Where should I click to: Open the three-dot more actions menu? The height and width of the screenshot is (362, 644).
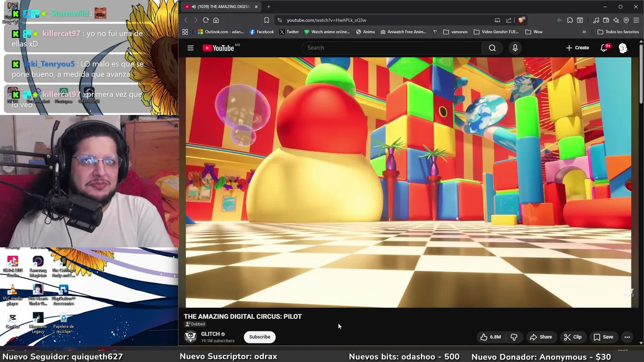[x=627, y=337]
